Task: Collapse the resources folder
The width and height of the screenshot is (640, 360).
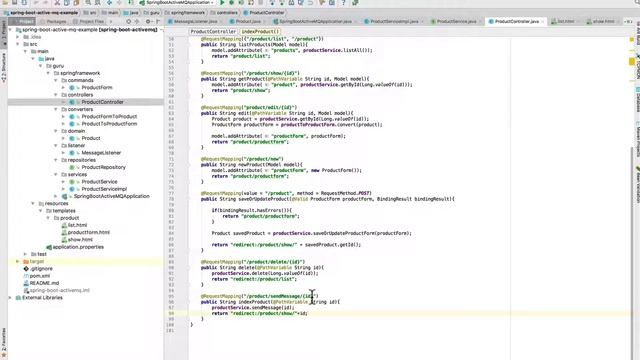Action: point(33,203)
